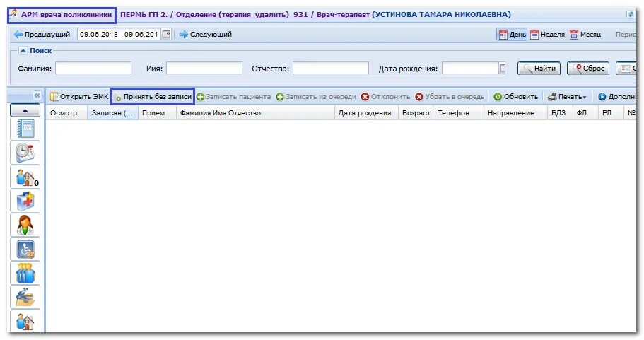Click Записать пациента

click(233, 97)
